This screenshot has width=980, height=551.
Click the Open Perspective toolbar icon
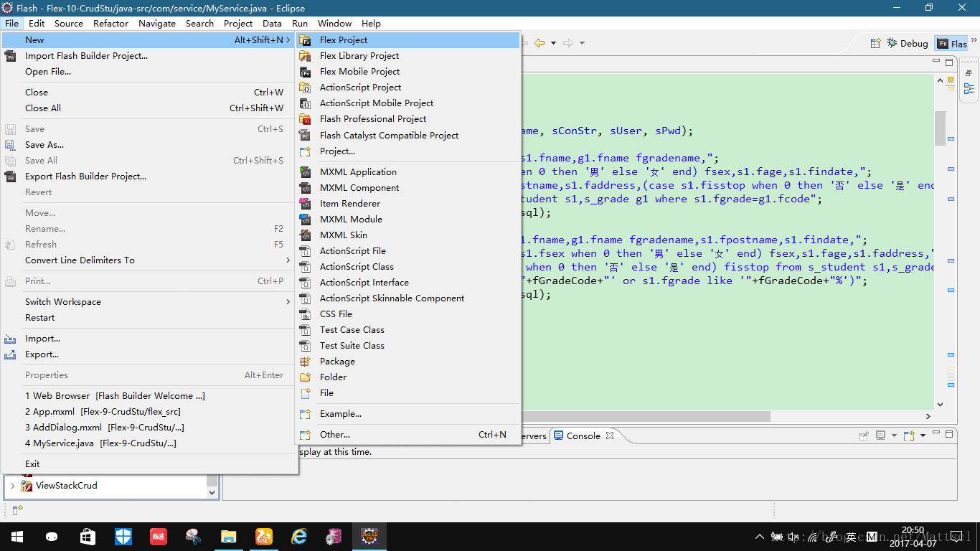(x=875, y=43)
